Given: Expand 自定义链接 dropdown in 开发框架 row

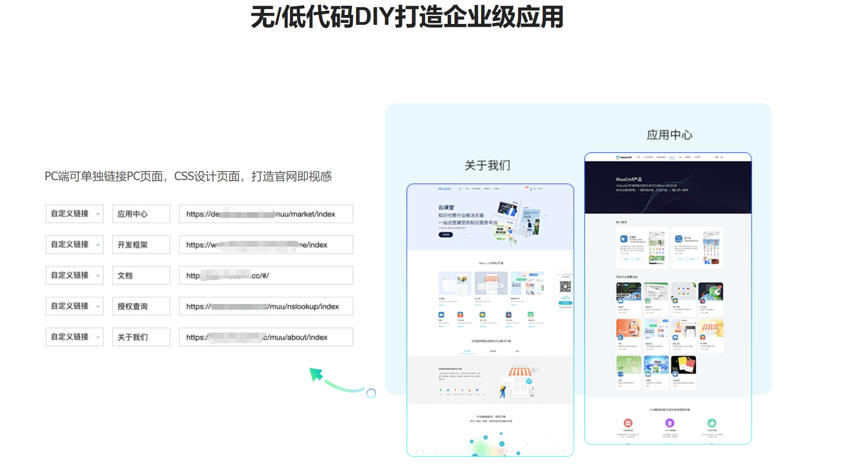Looking at the screenshot, I should tap(75, 245).
